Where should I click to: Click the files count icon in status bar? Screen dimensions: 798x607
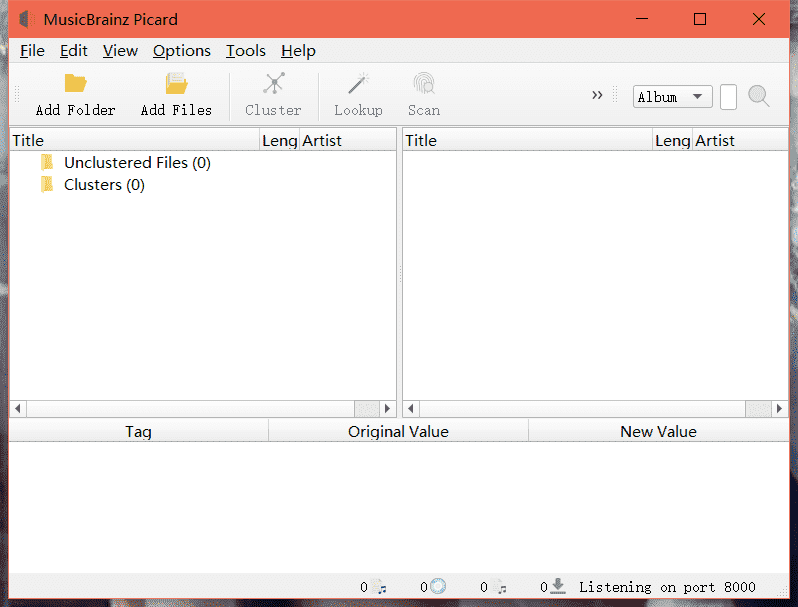coord(379,587)
